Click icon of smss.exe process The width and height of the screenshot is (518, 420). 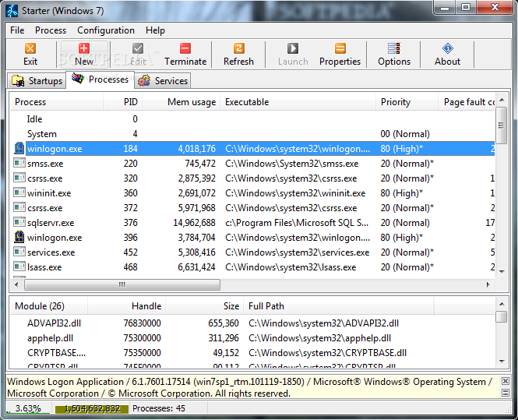point(19,163)
